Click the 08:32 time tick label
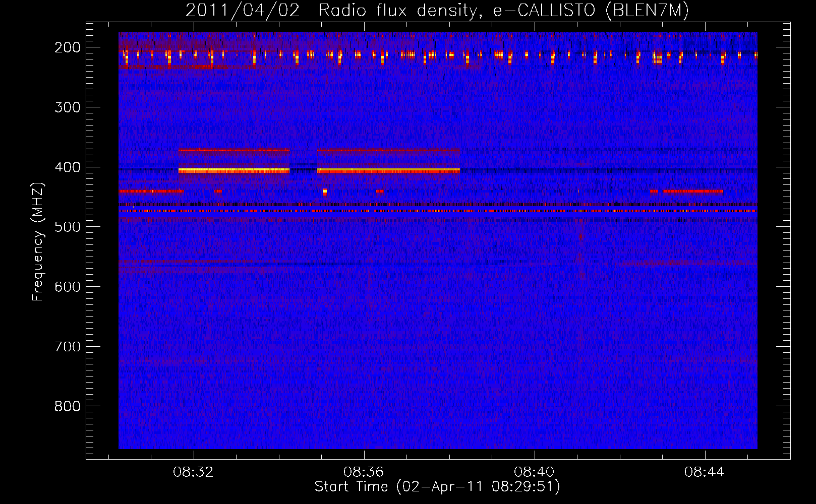 click(x=194, y=472)
